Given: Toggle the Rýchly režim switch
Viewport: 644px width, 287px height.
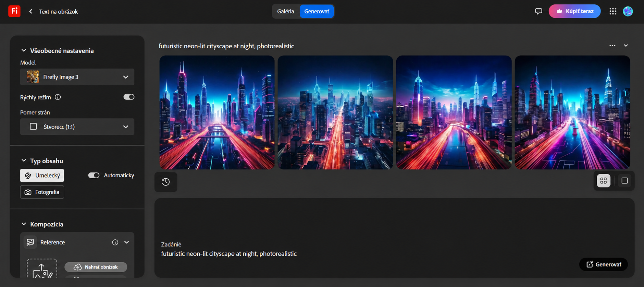Looking at the screenshot, I should click(x=129, y=97).
